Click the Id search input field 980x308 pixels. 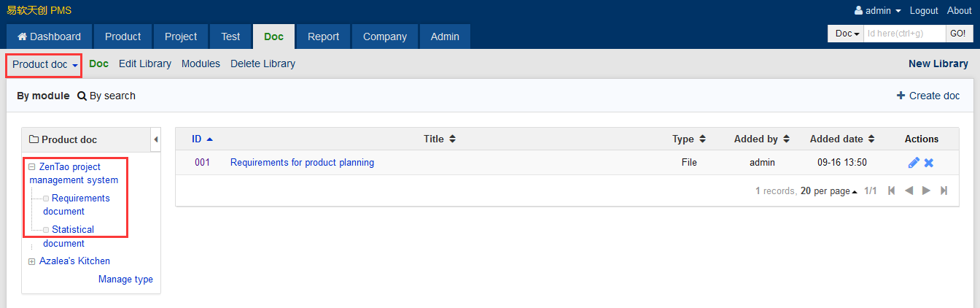click(904, 34)
